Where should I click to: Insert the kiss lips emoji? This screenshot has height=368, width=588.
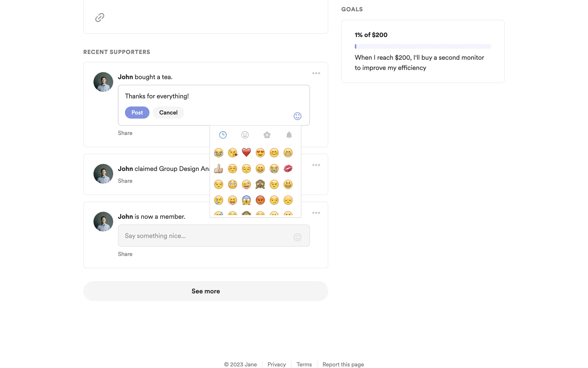(288, 168)
